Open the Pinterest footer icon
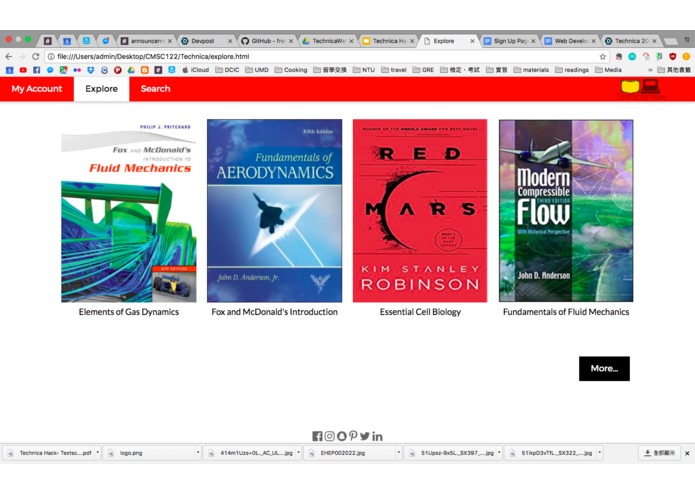Image resolution: width=695 pixels, height=494 pixels. (353, 436)
